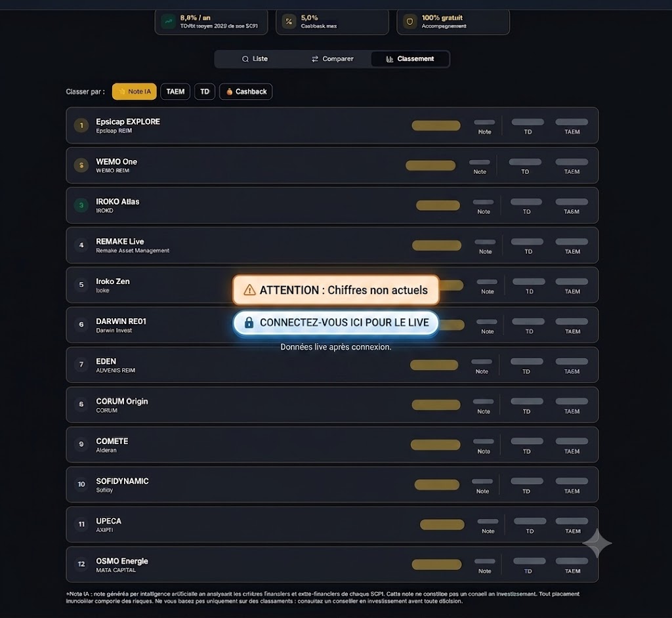The height and width of the screenshot is (618, 672).
Task: Click the percent icon next to 5,0%
Action: [x=289, y=22]
